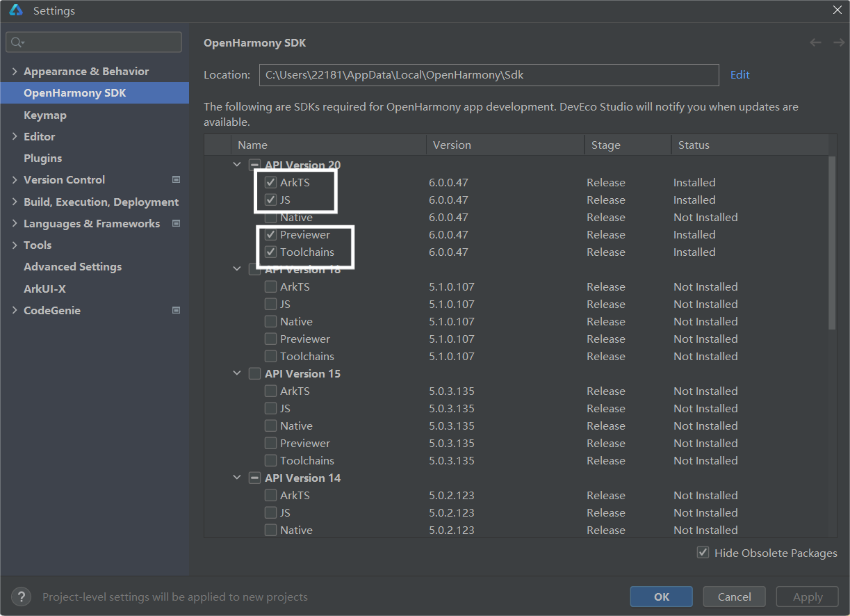Toggle the API Version 14 group checkbox
The image size is (850, 616).
coord(255,478)
